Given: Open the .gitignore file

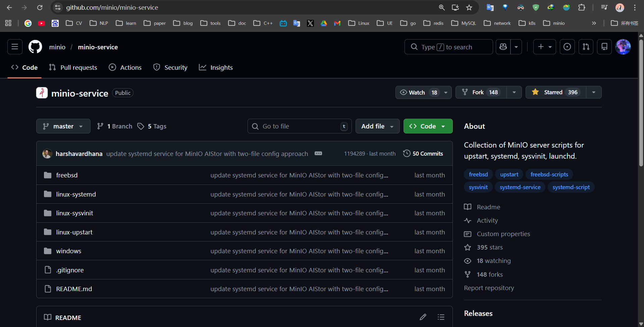Looking at the screenshot, I should click(70, 270).
